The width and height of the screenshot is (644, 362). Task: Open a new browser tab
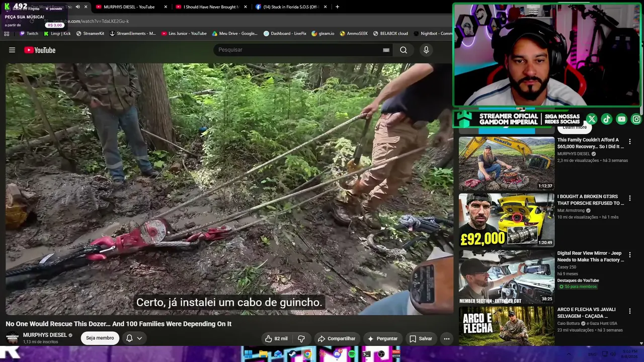[x=337, y=7]
